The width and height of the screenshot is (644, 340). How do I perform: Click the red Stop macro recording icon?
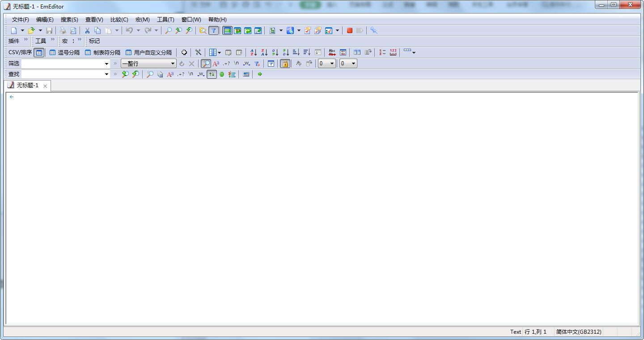pos(350,30)
